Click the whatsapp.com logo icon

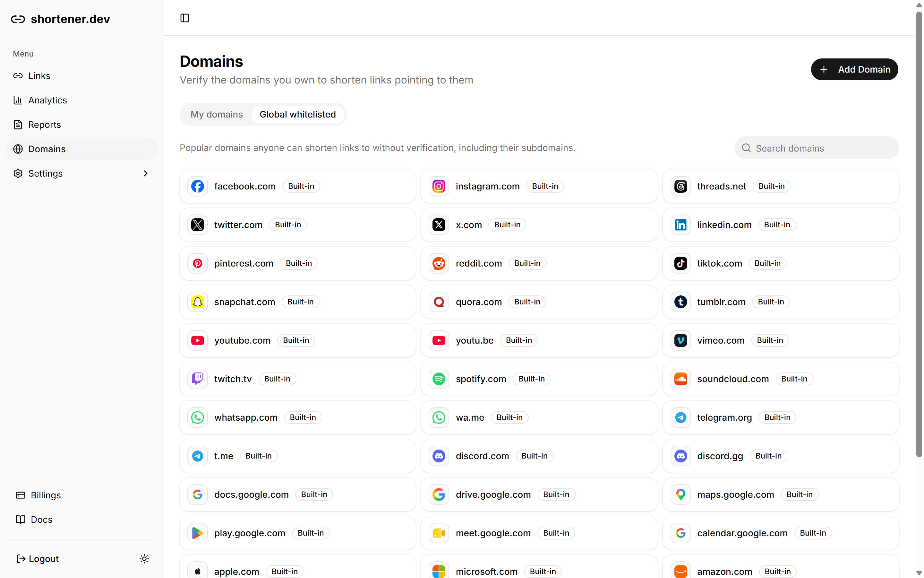pyautogui.click(x=197, y=417)
